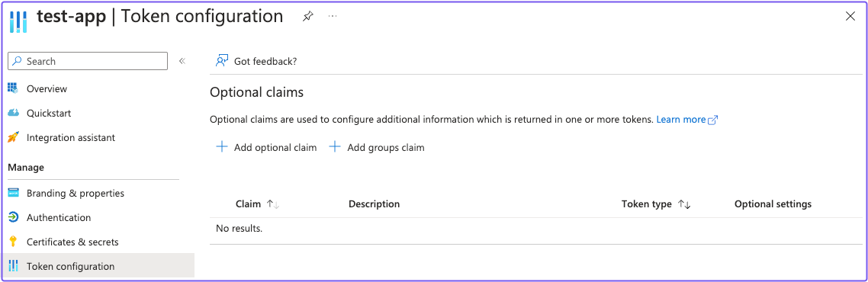This screenshot has height=282, width=868.
Task: Click Got feedback? button
Action: click(x=265, y=62)
